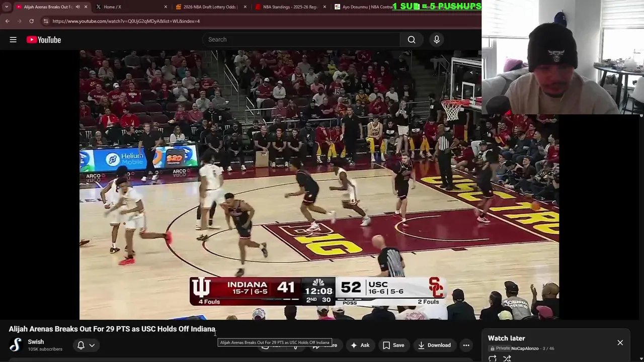Open the YouTube hamburger guide menu

coord(13,40)
